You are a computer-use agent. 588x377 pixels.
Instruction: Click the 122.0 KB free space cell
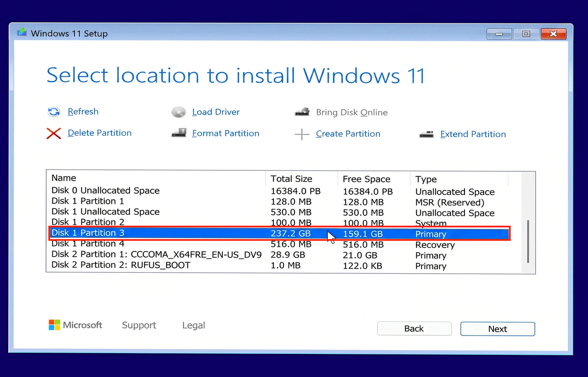[362, 266]
